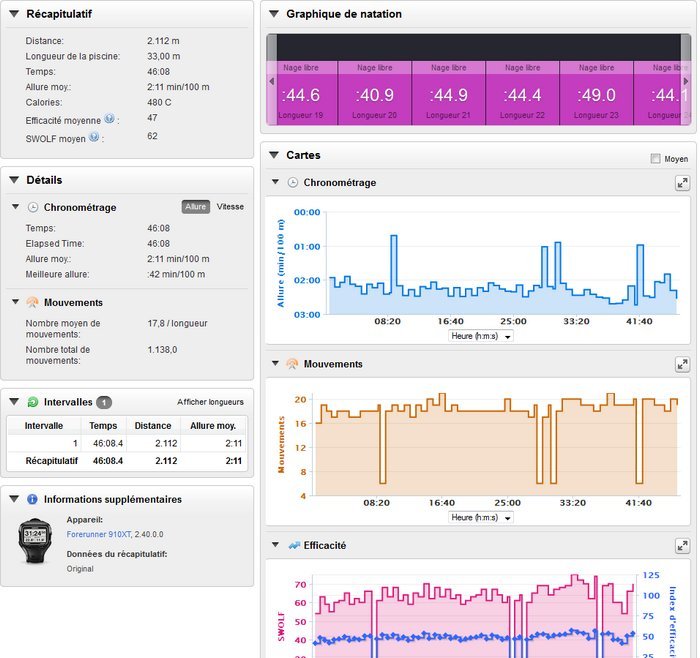Click the clock icon beside Chronométrage details

(x=33, y=207)
